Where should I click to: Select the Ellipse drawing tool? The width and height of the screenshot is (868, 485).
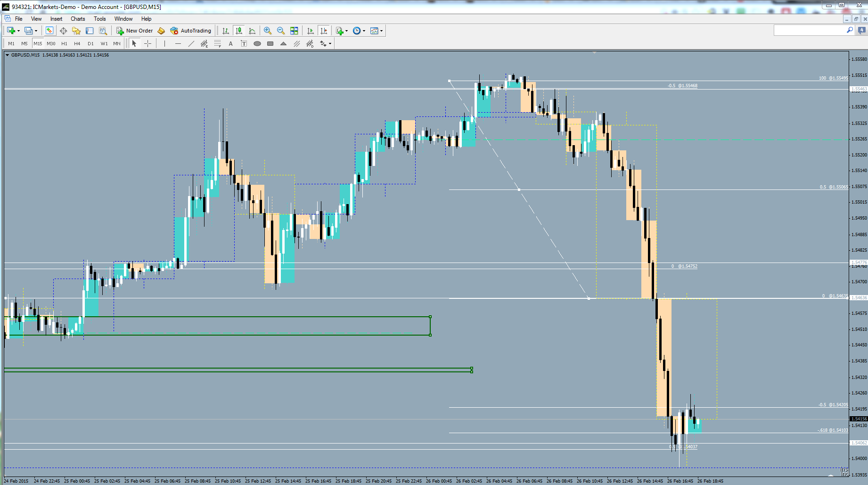257,43
